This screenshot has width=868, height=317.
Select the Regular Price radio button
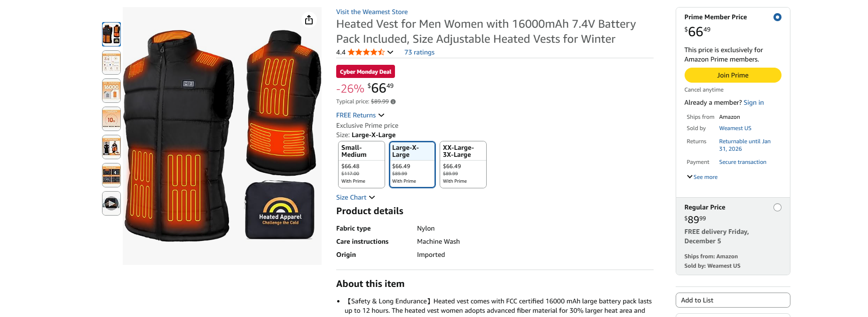pos(777,208)
